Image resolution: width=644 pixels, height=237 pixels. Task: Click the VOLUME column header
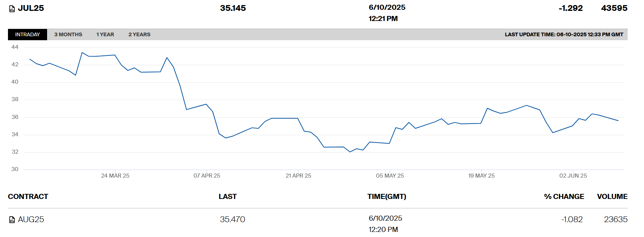[612, 196]
